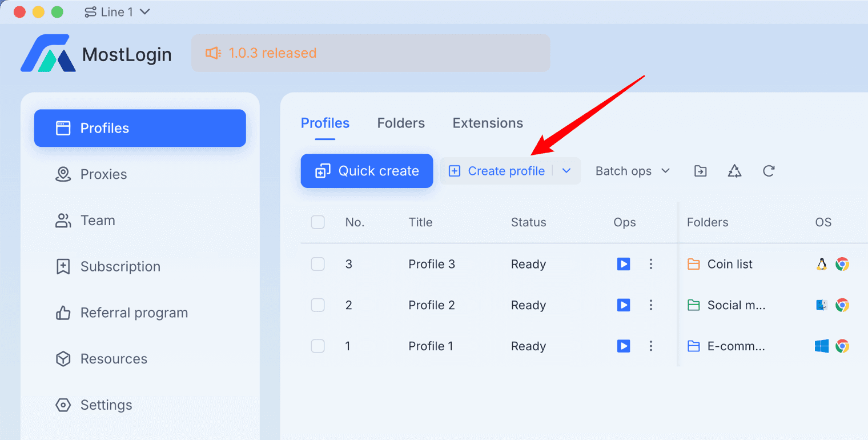
Task: Expand the Create profile dropdown arrow
Action: [566, 171]
